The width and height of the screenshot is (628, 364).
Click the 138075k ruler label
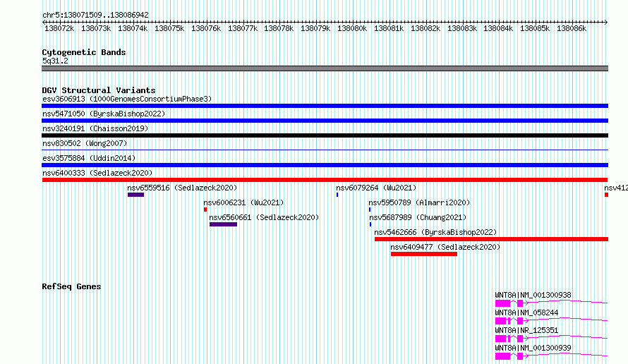[x=169, y=28]
